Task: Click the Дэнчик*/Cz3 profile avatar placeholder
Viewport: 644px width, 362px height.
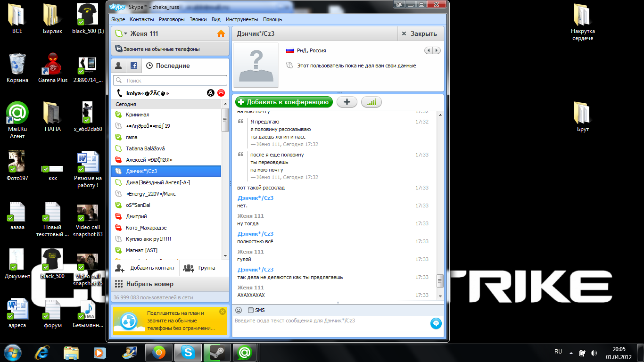Action: 256,65
